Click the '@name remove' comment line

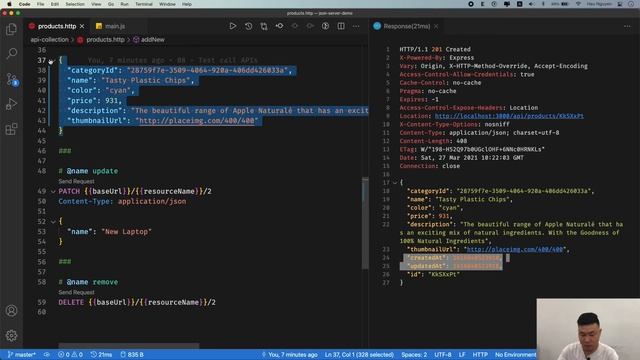88,282
